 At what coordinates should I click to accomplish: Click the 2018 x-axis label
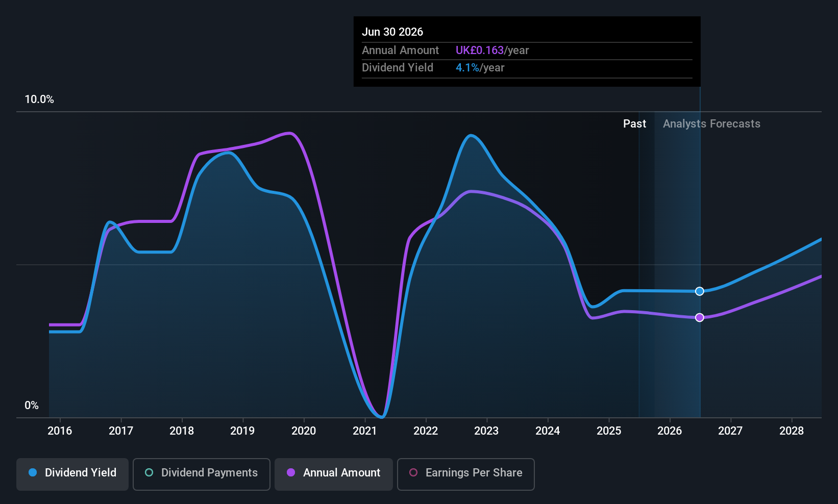click(182, 431)
